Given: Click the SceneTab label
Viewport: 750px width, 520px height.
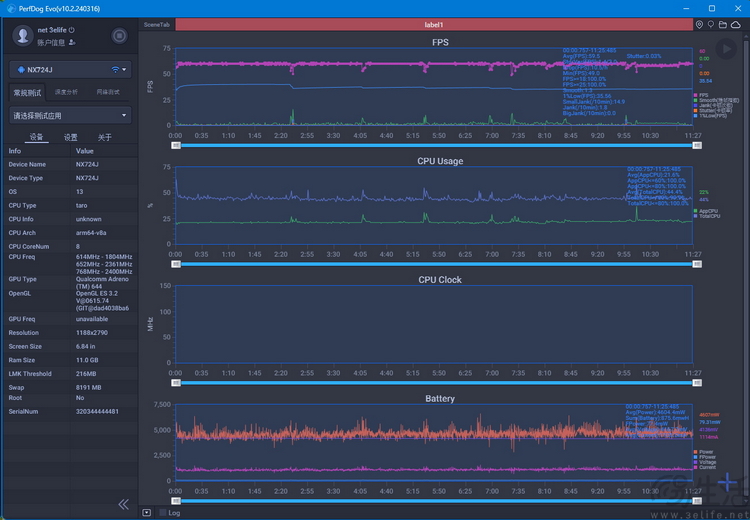Looking at the screenshot, I should [x=156, y=25].
